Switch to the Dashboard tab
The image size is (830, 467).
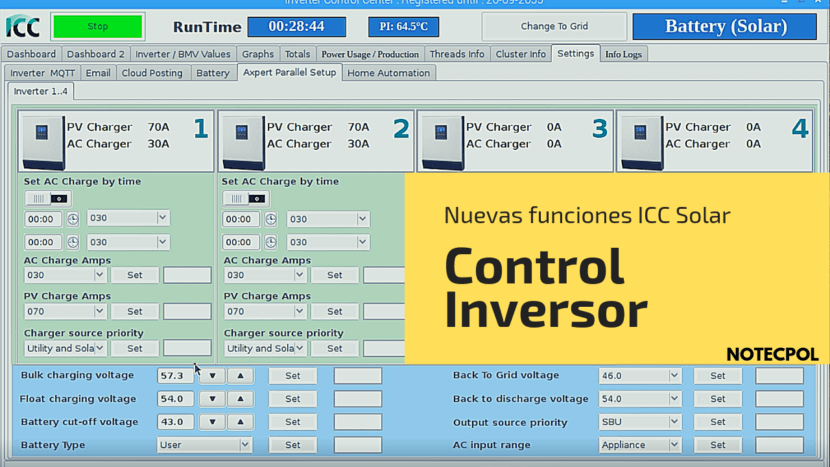[x=31, y=54]
